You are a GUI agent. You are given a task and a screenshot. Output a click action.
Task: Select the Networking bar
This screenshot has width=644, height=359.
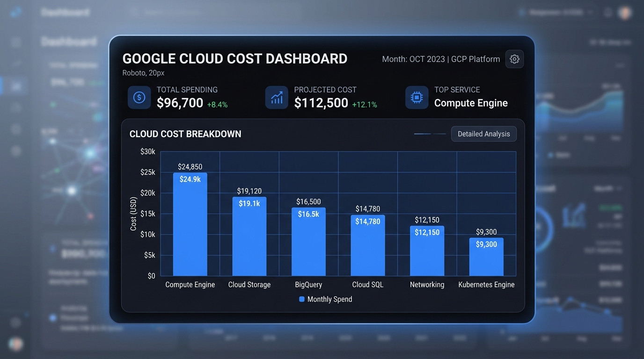427,251
